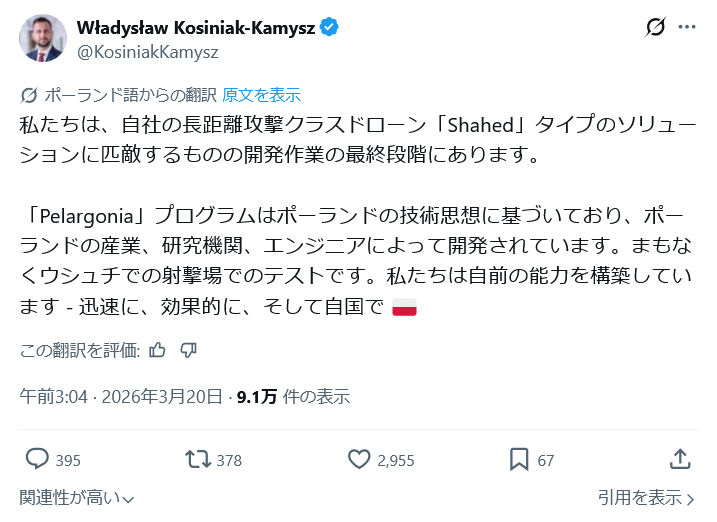Repost this post using the retweet icon
This screenshot has width=717, height=522.
(198, 459)
